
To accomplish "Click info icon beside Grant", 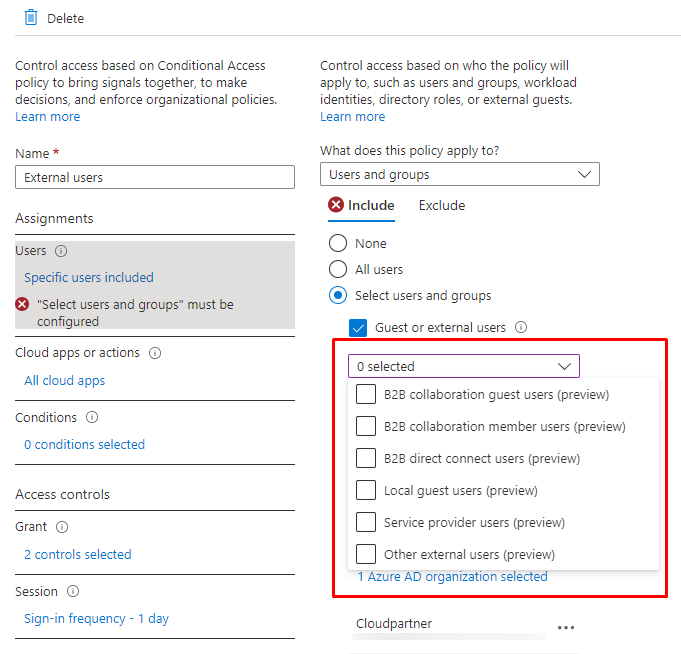I will click(62, 527).
